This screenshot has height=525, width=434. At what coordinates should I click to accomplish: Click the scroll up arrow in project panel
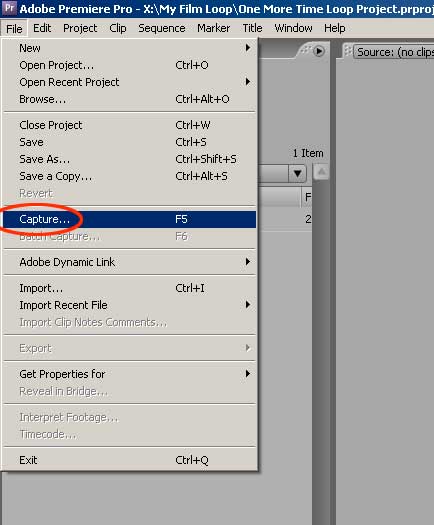tap(321, 172)
